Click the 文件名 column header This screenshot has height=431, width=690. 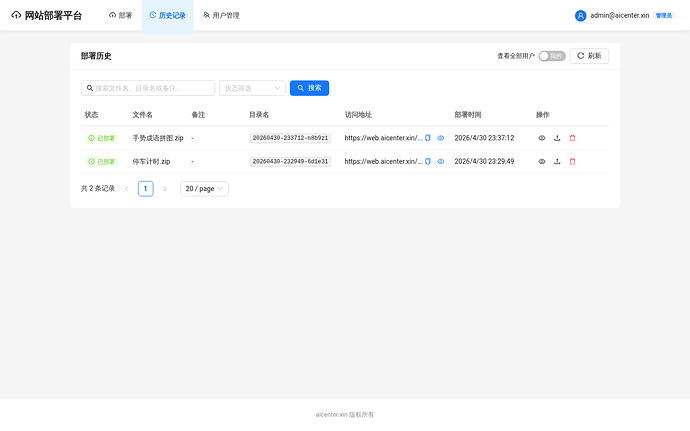coord(143,114)
